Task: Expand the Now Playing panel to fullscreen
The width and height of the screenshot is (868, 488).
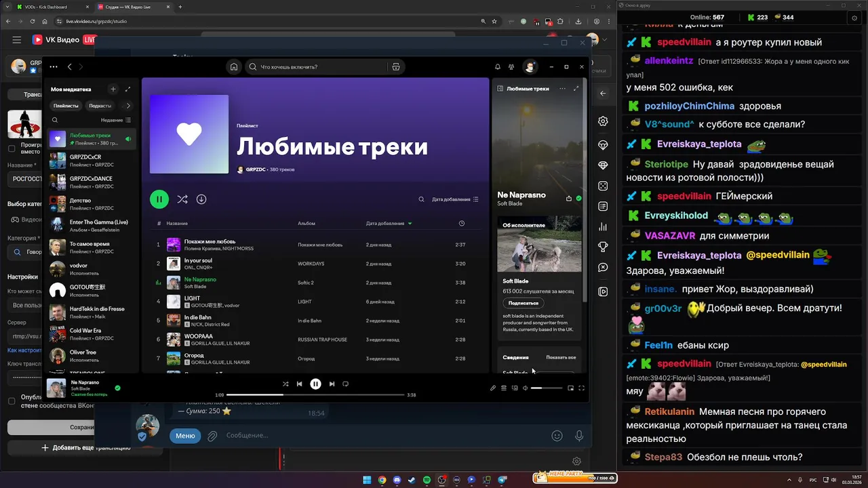Action: (576, 89)
